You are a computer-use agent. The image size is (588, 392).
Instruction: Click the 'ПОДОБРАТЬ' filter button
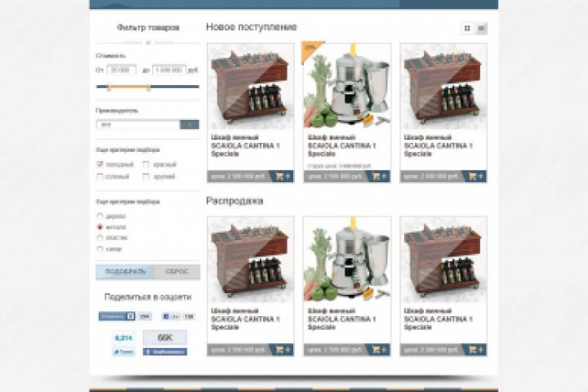click(x=125, y=272)
